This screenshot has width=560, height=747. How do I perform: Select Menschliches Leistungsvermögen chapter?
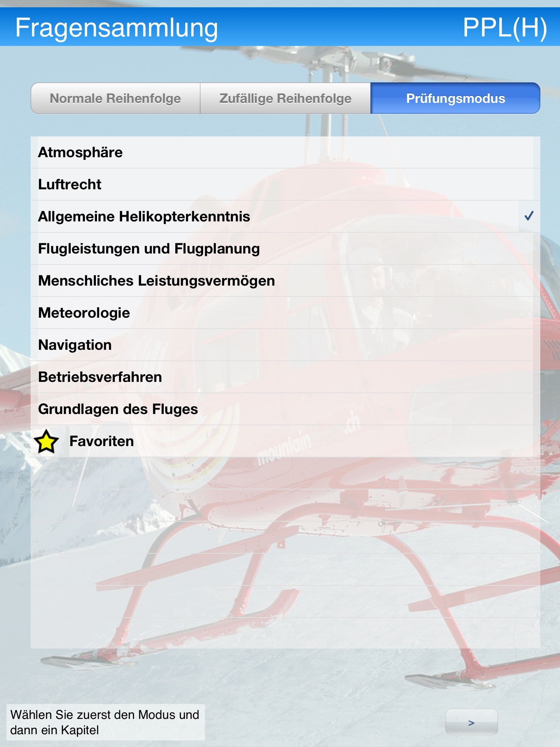coord(285,281)
